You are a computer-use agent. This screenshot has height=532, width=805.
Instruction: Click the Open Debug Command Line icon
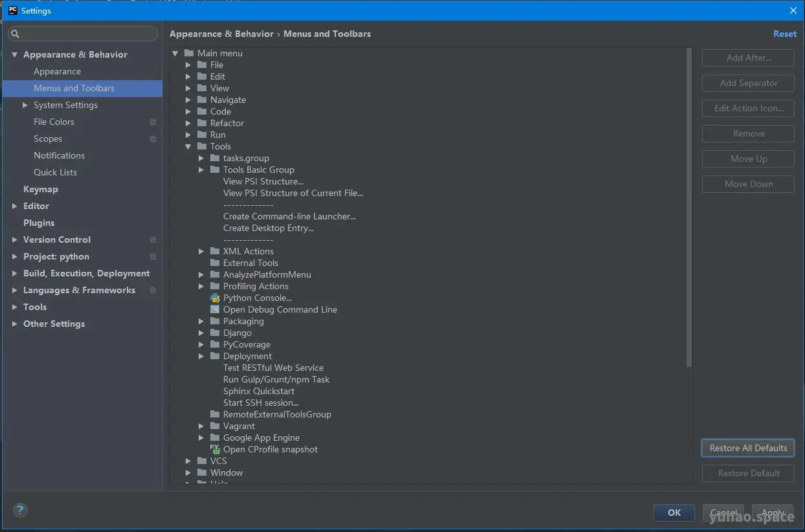click(x=215, y=309)
